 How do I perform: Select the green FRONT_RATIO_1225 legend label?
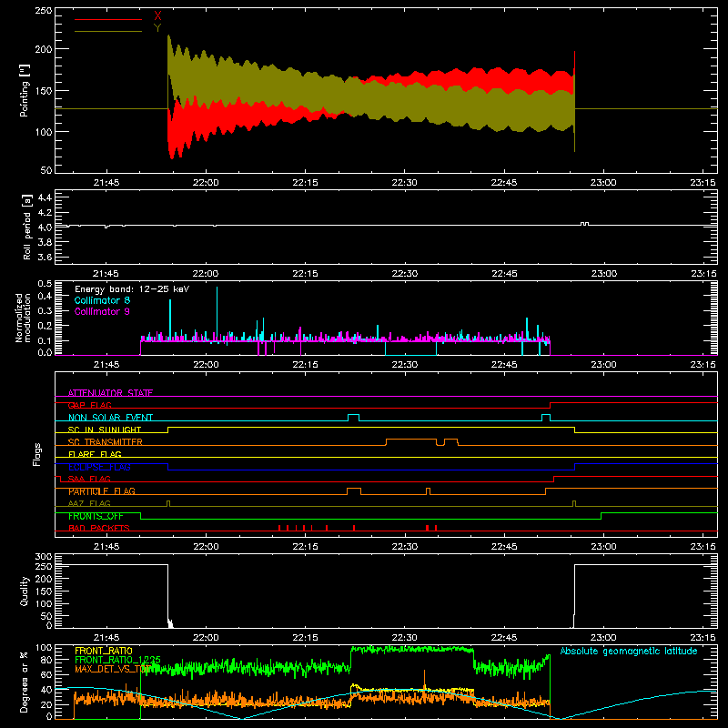tap(117, 660)
